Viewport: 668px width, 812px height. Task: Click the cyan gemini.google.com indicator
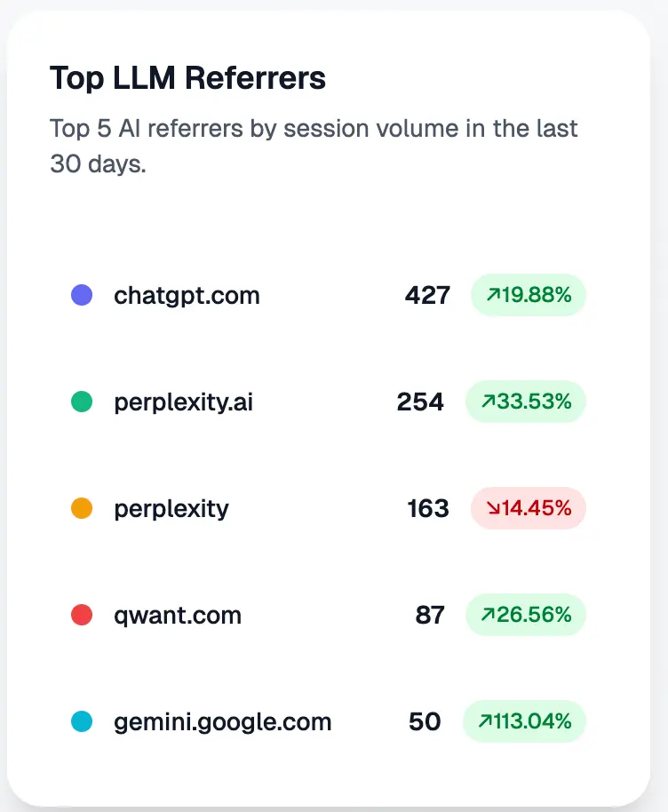(82, 721)
